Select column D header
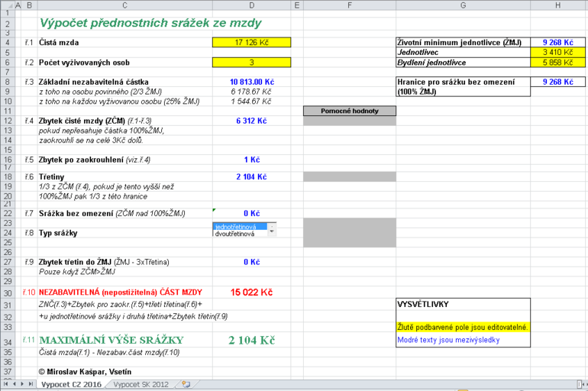Screen dimensions: 588x391 (252, 5)
